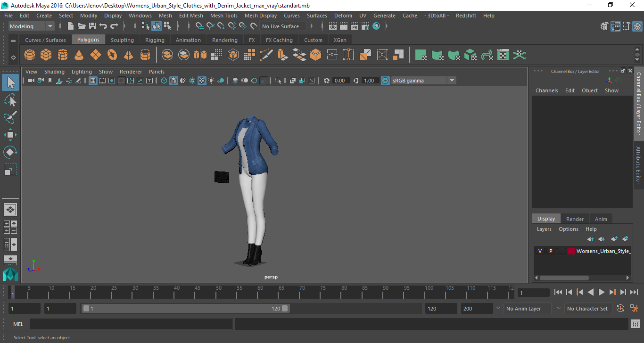The height and width of the screenshot is (343, 644).
Task: Click the IPR render icon
Action: (355, 26)
